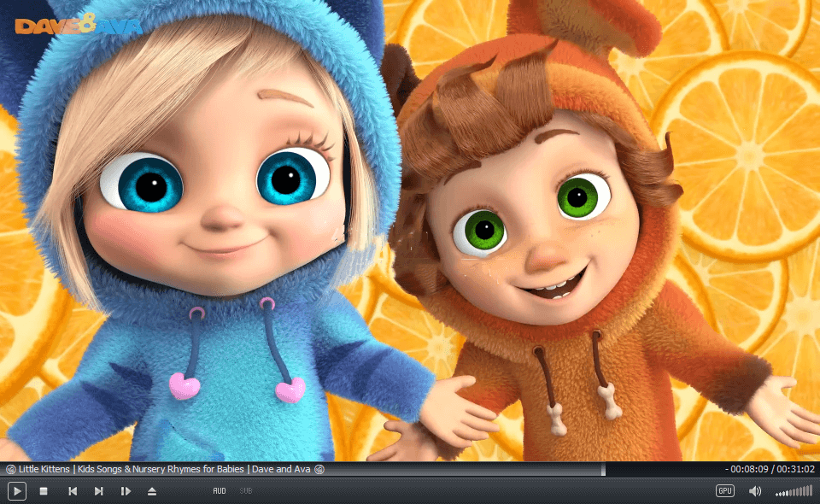Stop the video playback

[44, 491]
